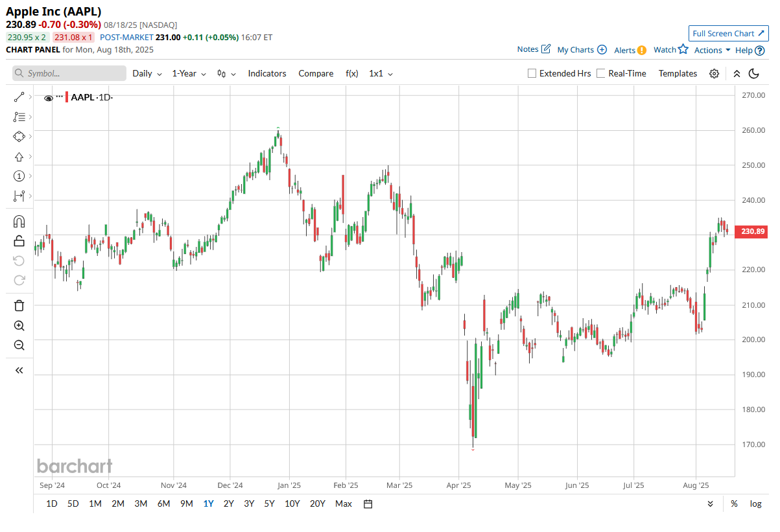
Task: Expand bottom panel double-down chevron
Action: click(x=710, y=503)
